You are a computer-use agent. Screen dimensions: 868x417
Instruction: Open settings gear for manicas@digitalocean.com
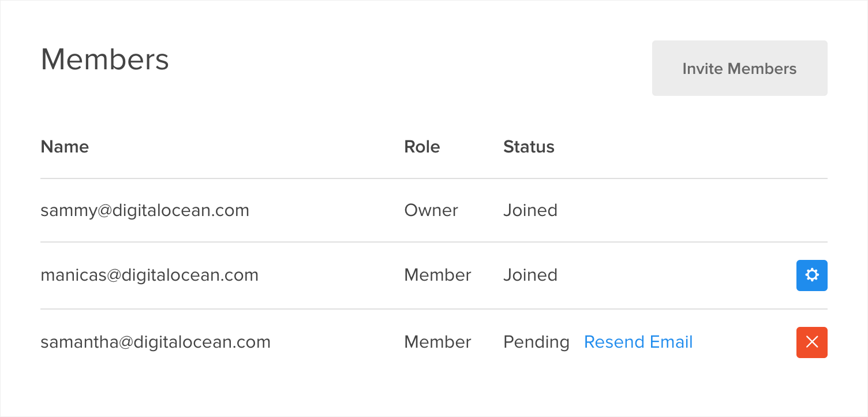click(x=811, y=275)
